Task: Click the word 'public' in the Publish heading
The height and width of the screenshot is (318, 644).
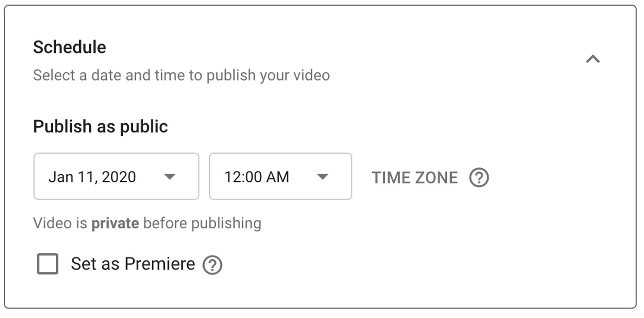Action: click(144, 126)
